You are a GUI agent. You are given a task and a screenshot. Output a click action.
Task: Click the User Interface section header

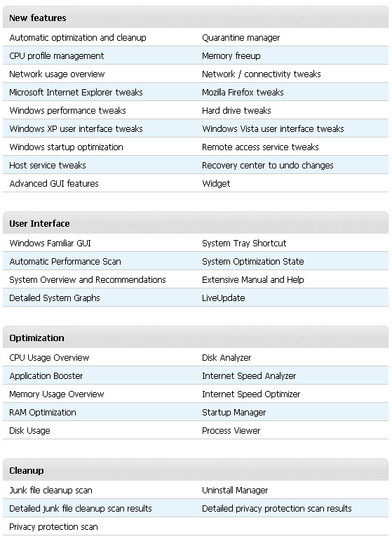[39, 224]
